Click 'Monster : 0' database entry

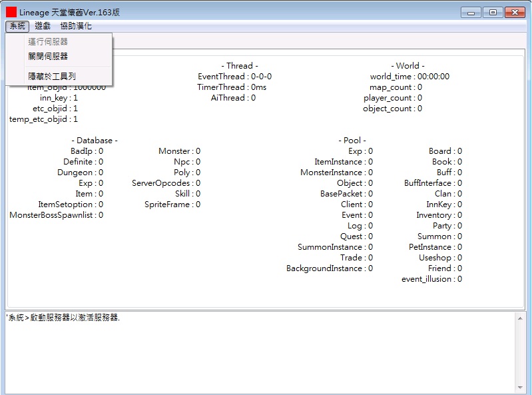pyautogui.click(x=180, y=151)
